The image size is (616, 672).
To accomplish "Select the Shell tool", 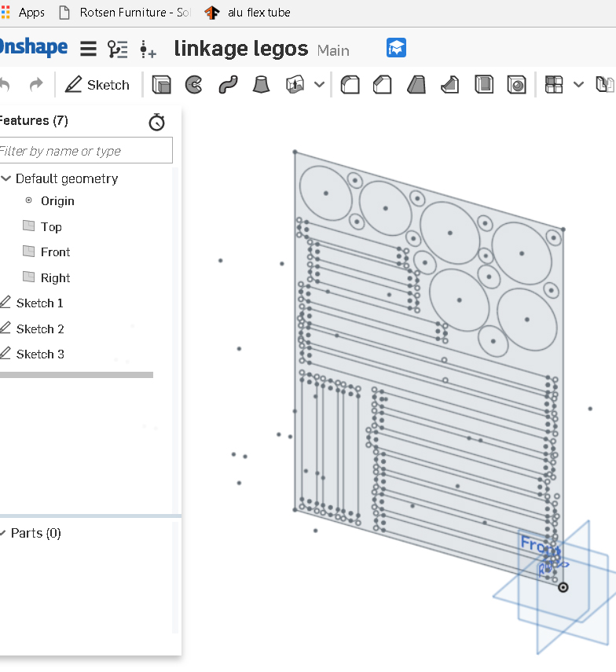I will [x=484, y=84].
